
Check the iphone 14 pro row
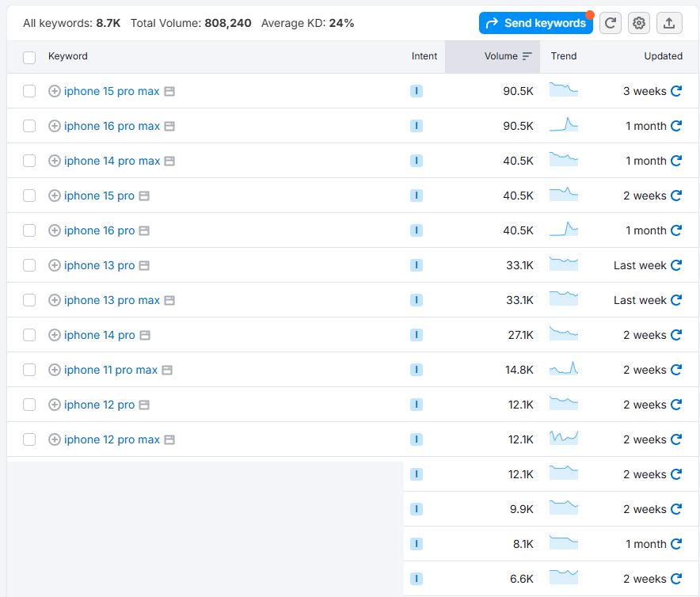click(29, 335)
